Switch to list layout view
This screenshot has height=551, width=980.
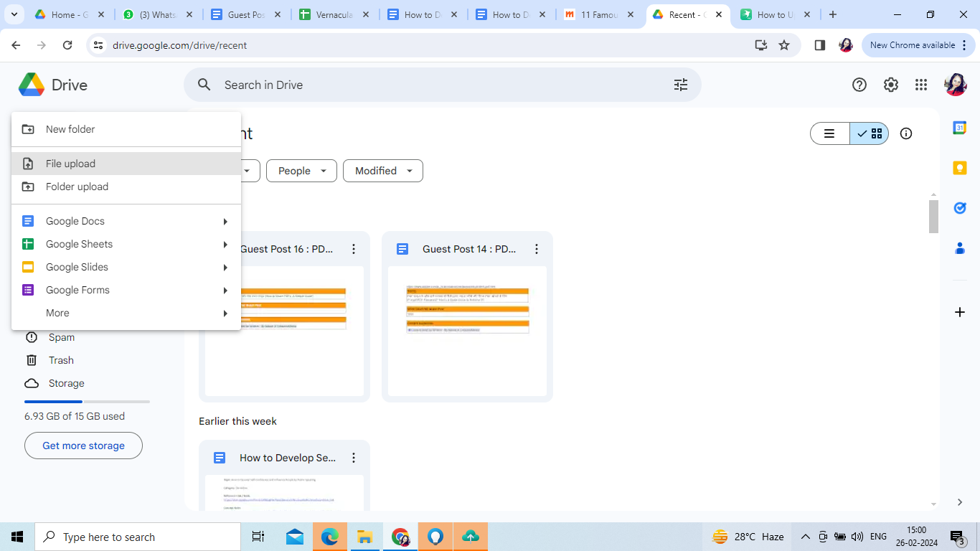[829, 133]
